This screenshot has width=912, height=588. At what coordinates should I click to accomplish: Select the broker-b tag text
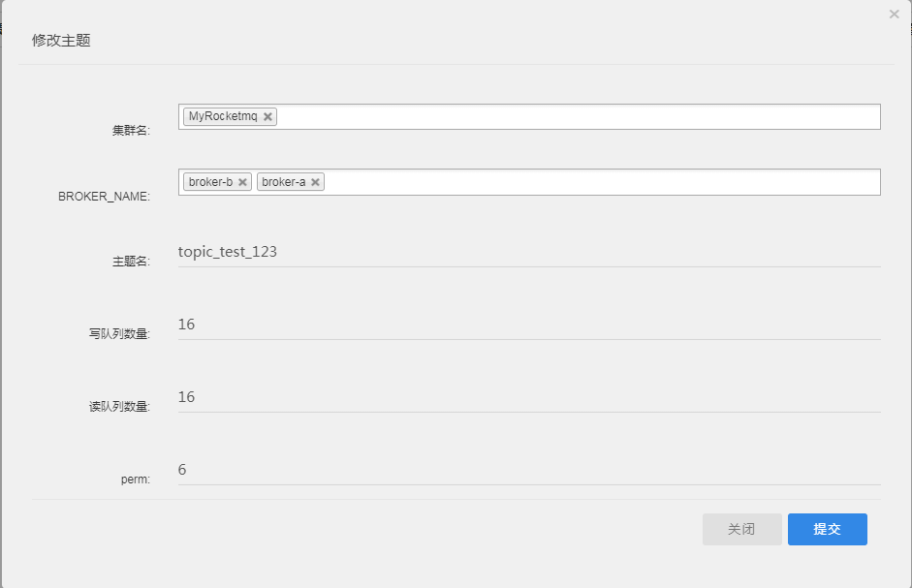(x=210, y=182)
